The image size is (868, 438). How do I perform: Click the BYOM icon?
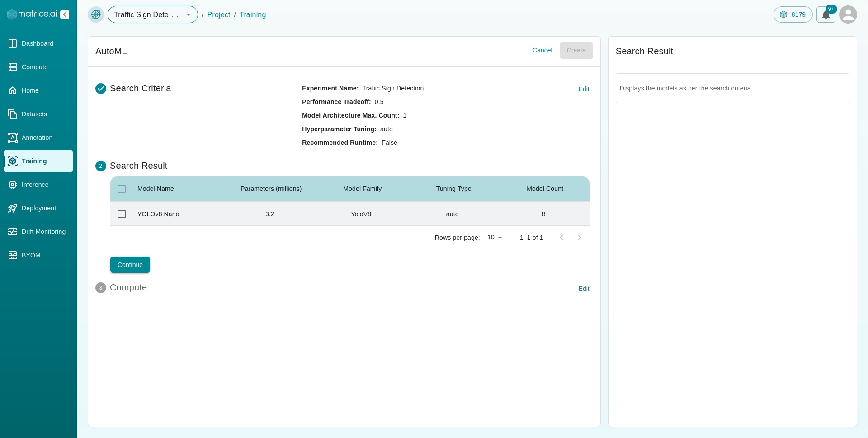tap(13, 255)
